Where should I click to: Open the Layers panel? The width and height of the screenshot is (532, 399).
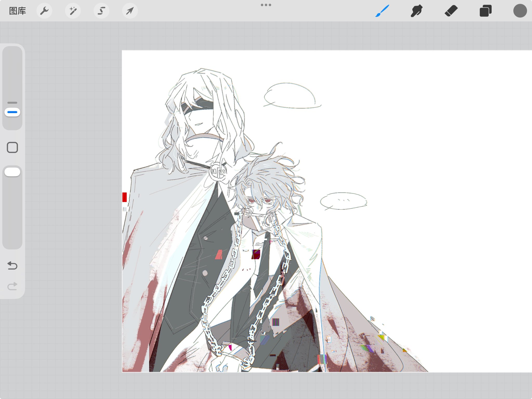click(485, 11)
